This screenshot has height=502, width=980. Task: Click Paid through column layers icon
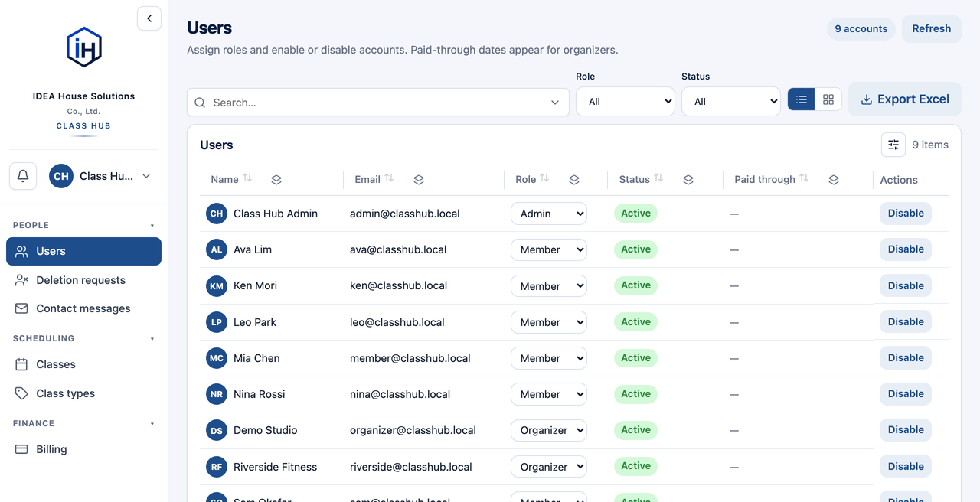(834, 180)
